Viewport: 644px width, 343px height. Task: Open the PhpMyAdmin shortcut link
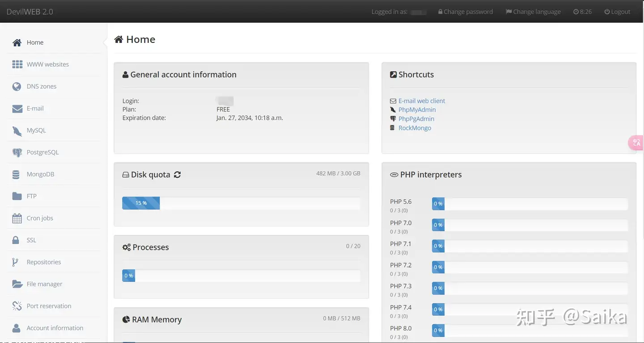(417, 110)
